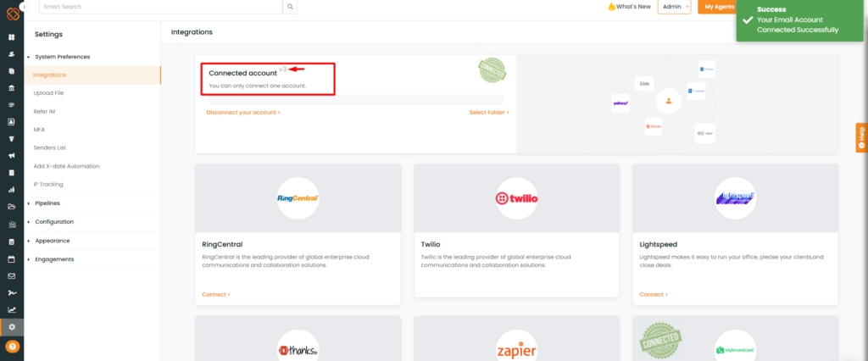Viewport: 868px width, 361px height.
Task: Click the Lightspeed card title
Action: [x=658, y=244]
